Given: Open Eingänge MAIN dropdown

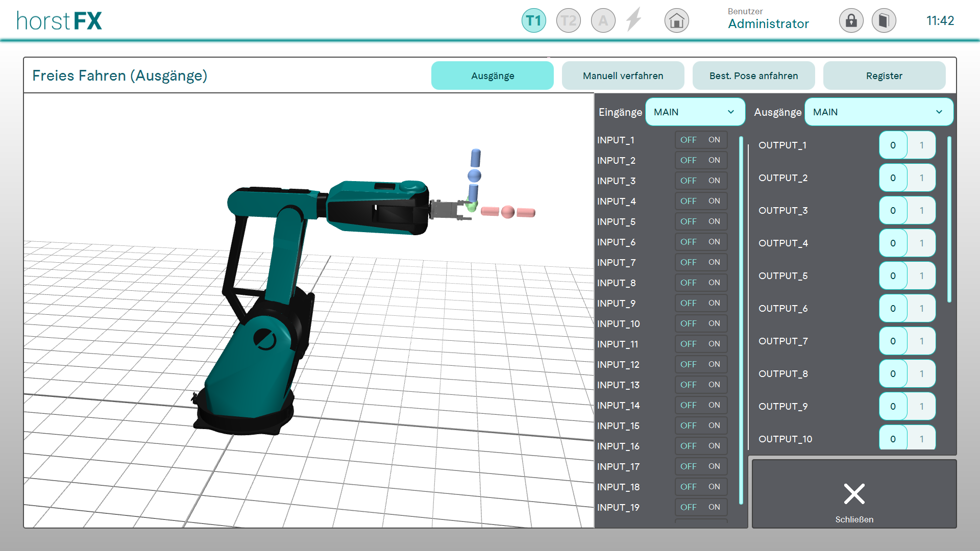Looking at the screenshot, I should pos(695,112).
